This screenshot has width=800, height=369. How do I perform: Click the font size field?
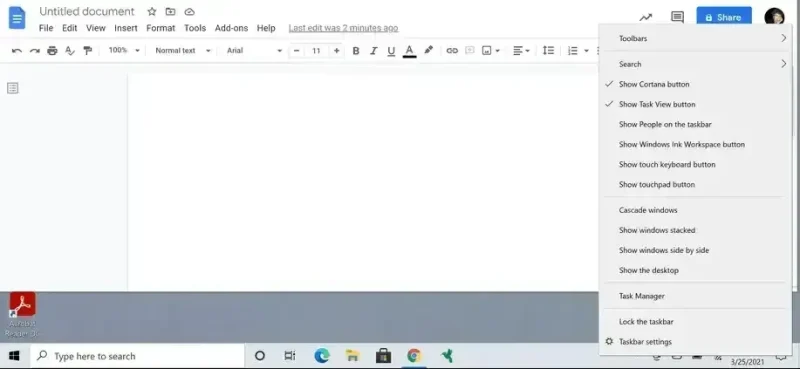click(316, 51)
